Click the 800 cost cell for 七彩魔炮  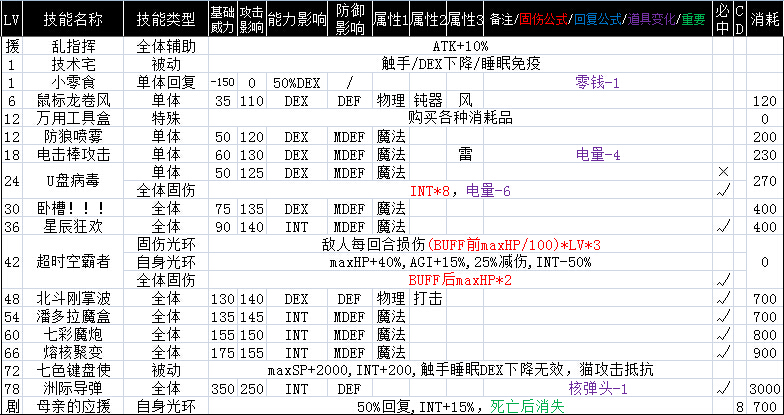pos(764,335)
